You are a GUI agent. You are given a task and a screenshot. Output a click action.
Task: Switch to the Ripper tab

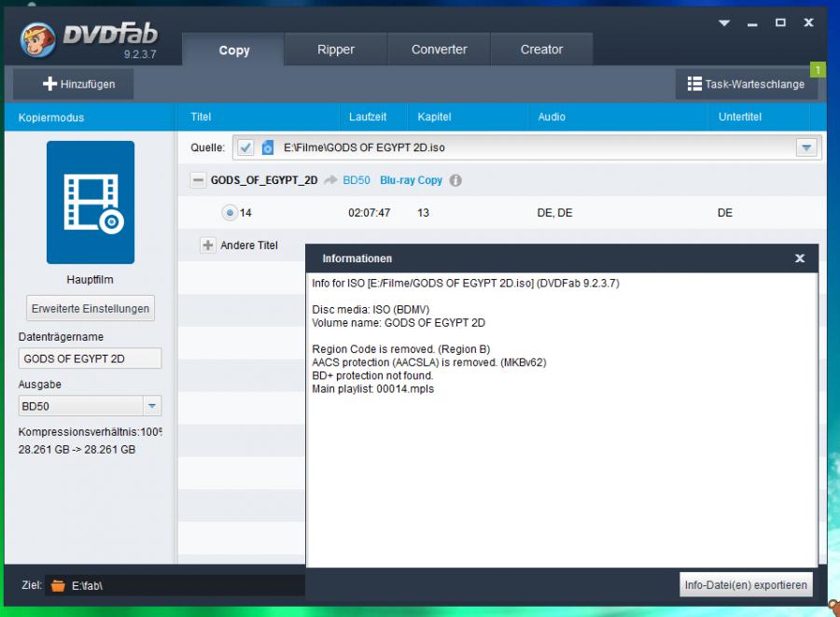(x=335, y=49)
